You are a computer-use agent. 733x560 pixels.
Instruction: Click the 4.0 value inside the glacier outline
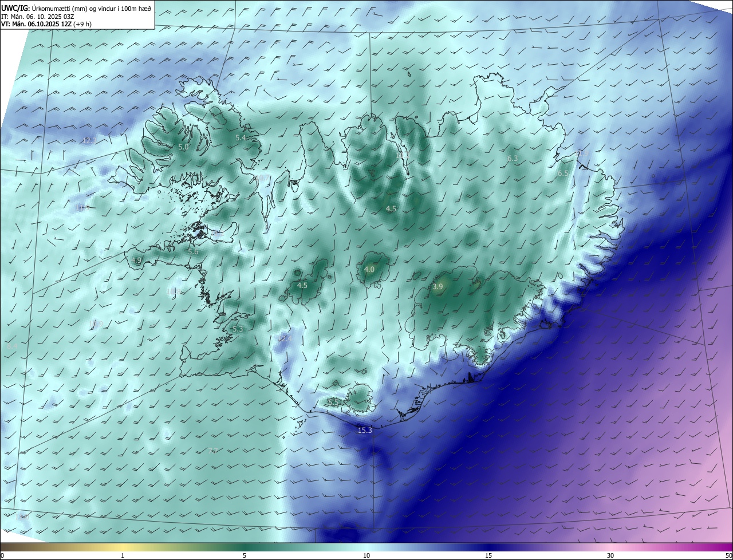pyautogui.click(x=369, y=270)
